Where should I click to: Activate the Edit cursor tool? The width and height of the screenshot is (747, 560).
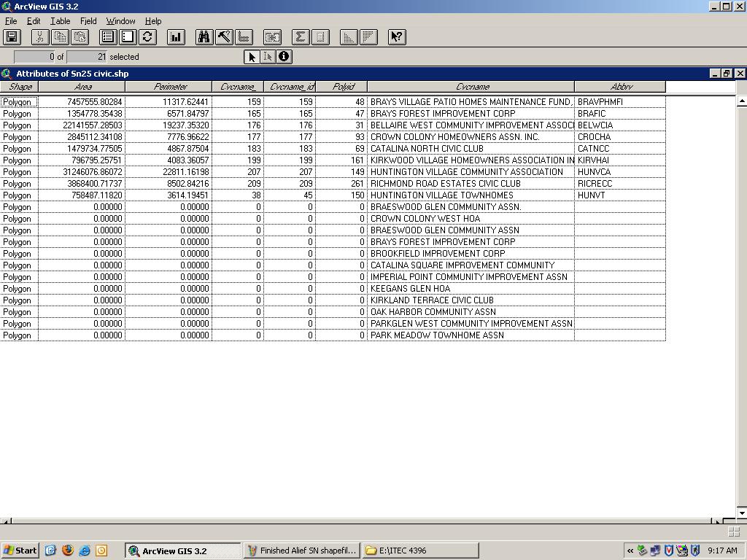(x=268, y=57)
